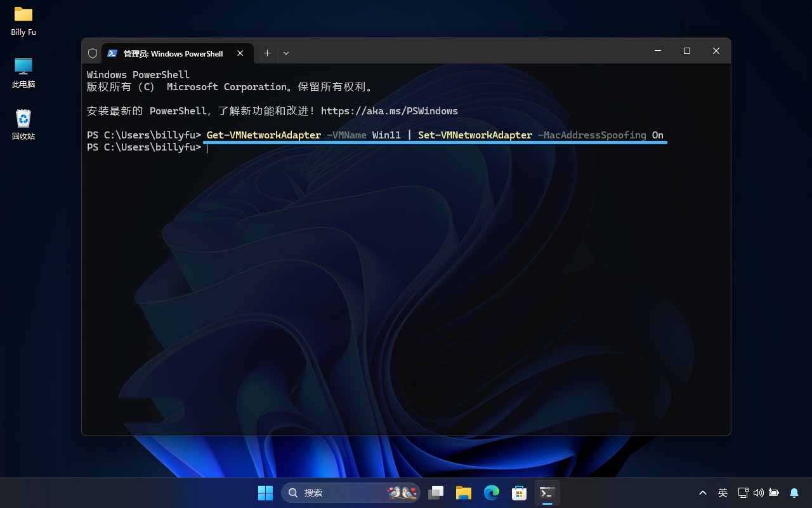Screen dimensions: 812x508
Task: Close the Windows PowerShell tab
Action: (240, 53)
